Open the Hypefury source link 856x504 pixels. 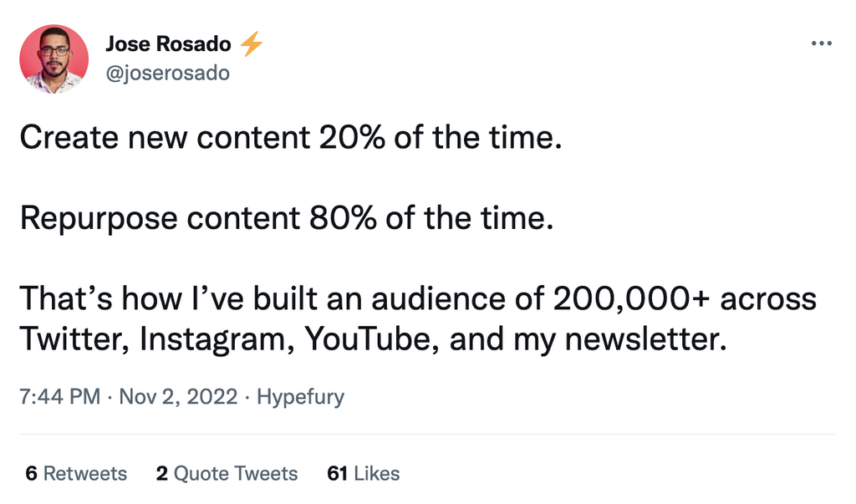pyautogui.click(x=300, y=396)
